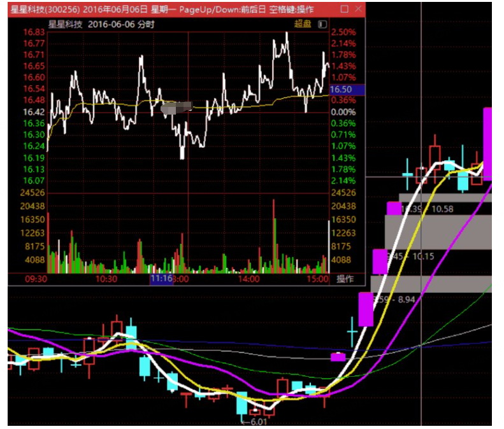Close the 星星科技 intraday popup window
The height and width of the screenshot is (429, 504).
click(x=358, y=10)
